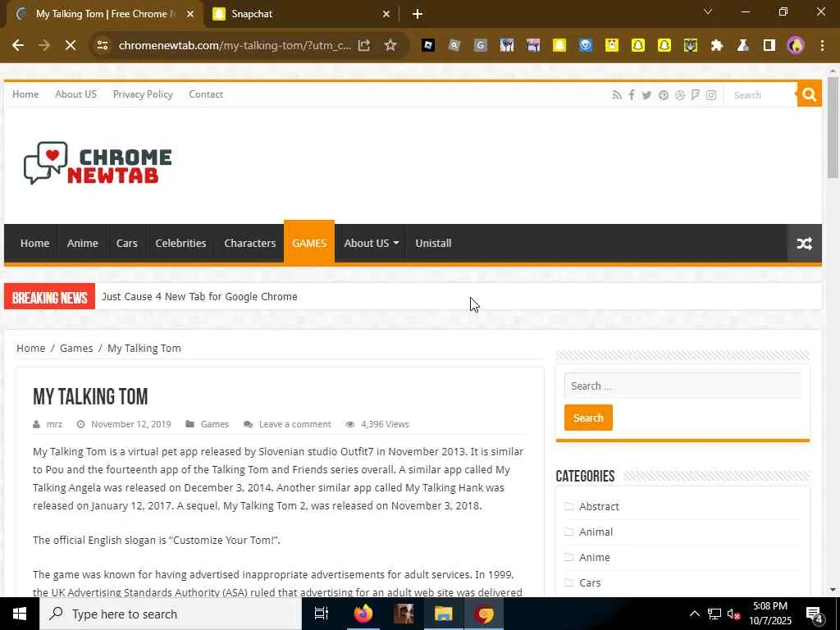Viewport: 840px width, 630px height.
Task: Open the Anime category in sidebar
Action: (595, 558)
